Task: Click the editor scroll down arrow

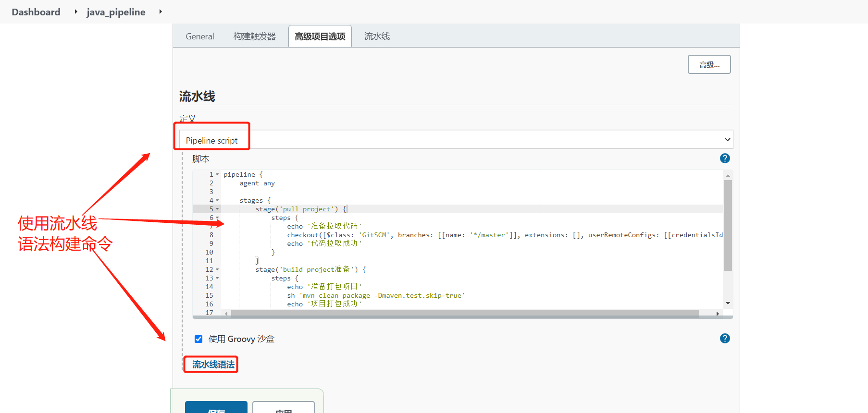Action: (x=728, y=303)
